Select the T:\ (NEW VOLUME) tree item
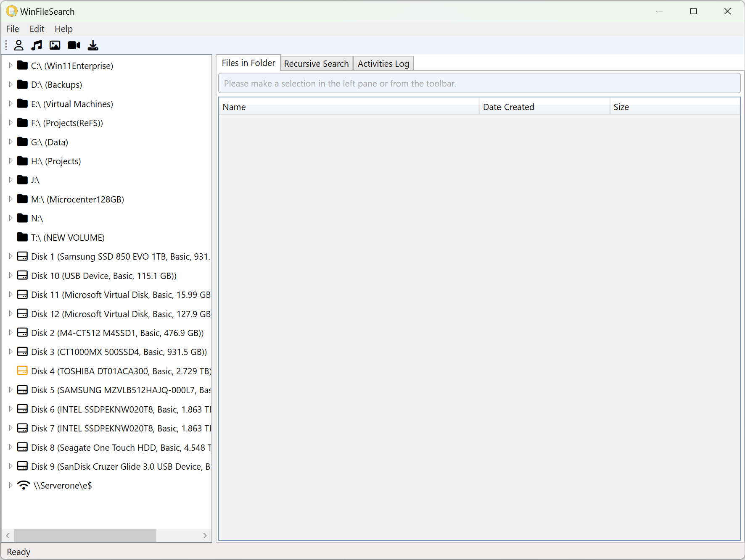The width and height of the screenshot is (745, 560). click(68, 237)
